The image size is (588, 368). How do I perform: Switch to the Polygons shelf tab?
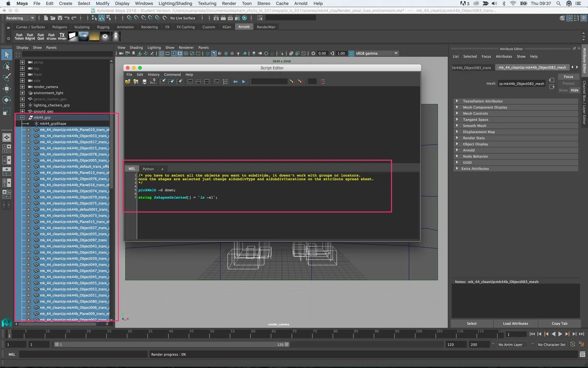pyautogui.click(x=60, y=27)
